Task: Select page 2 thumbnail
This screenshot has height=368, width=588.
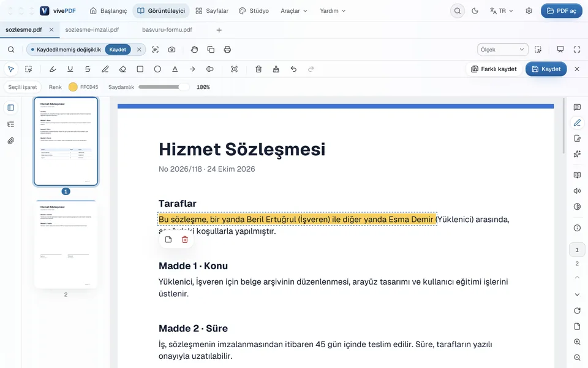Action: point(66,244)
